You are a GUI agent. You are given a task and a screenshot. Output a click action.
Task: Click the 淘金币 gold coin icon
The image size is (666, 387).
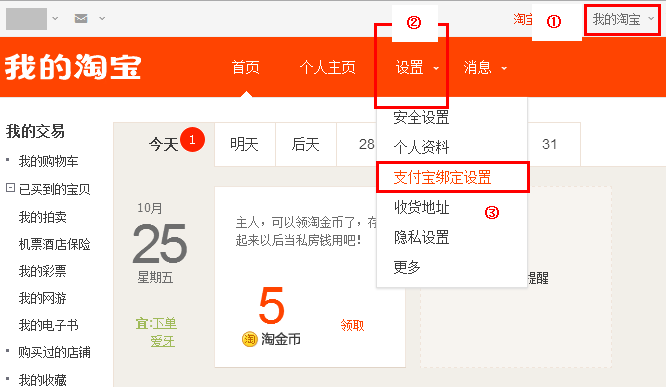coord(250,339)
